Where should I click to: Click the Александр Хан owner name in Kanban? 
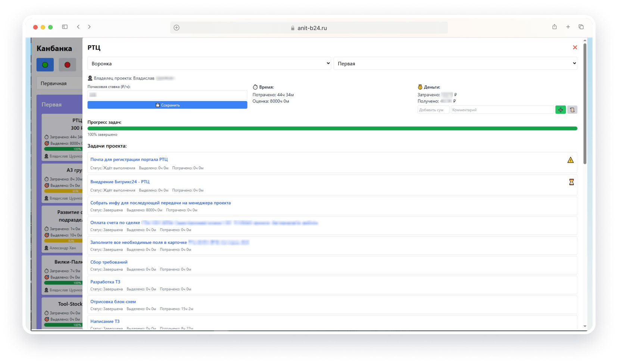pyautogui.click(x=63, y=248)
